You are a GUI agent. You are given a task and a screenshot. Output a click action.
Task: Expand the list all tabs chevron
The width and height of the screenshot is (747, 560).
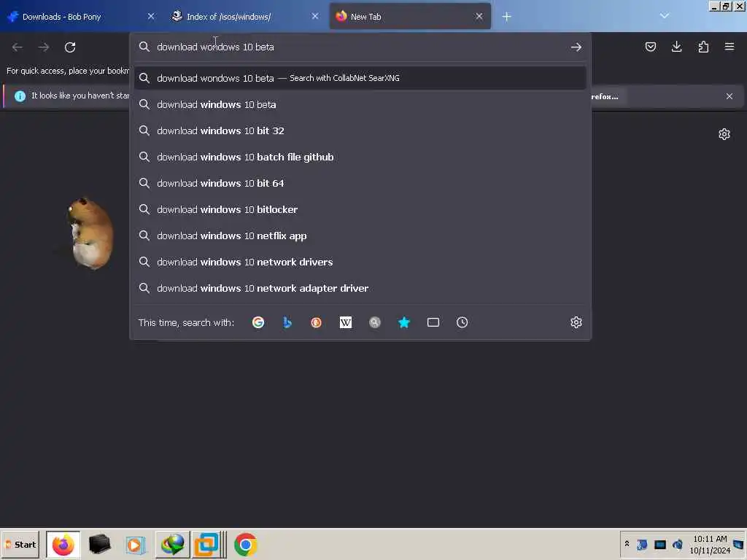click(x=664, y=16)
